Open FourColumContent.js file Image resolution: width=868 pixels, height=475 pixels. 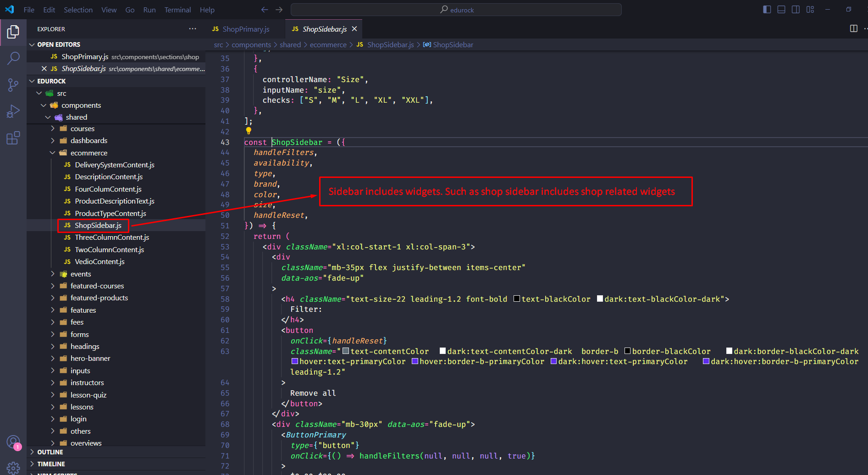108,189
